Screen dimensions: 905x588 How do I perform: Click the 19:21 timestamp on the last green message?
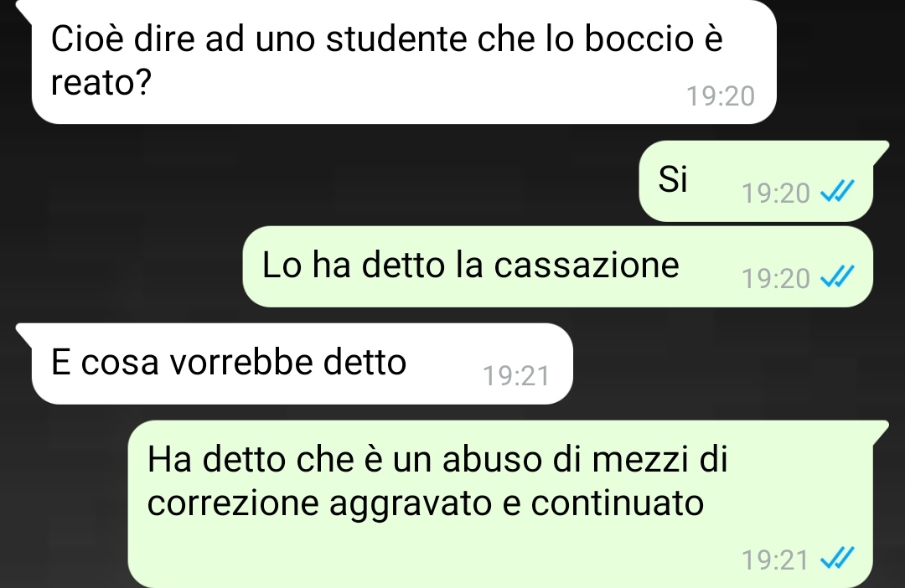pos(775,560)
